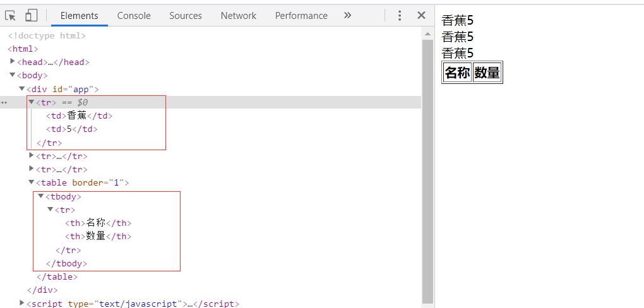Click the first 香蕉5 line in page

[x=458, y=20]
